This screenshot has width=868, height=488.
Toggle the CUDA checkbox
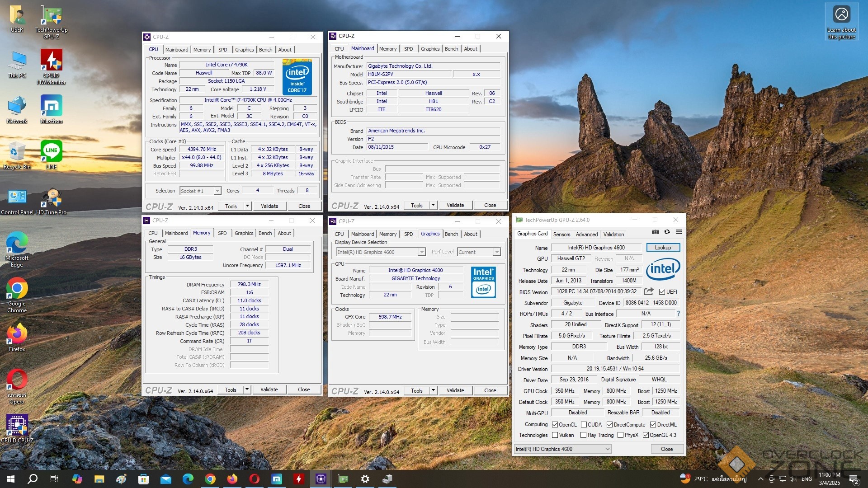point(584,425)
